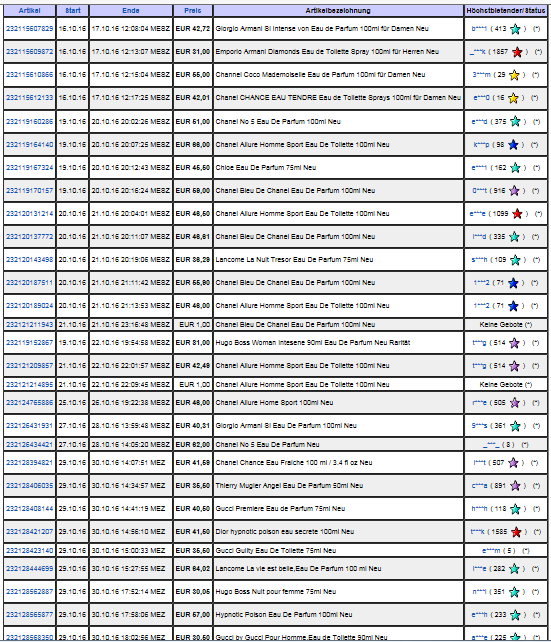The image size is (551, 642).
Task: Click price 'EUR 42,72' in the Giorgio Armani Si Intense row
Action: (193, 29)
